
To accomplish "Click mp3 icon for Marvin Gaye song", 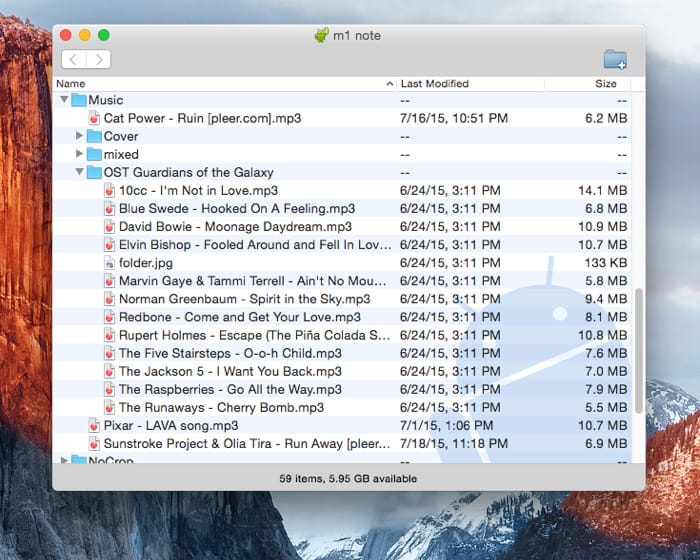I will (x=109, y=281).
